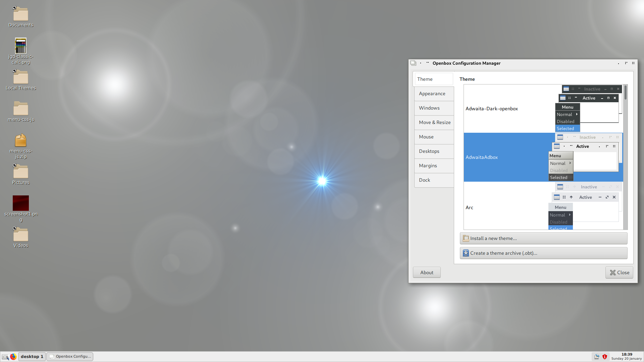Select the Arc theme row
Image resolution: width=644 pixels, height=362 pixels.
click(x=543, y=206)
